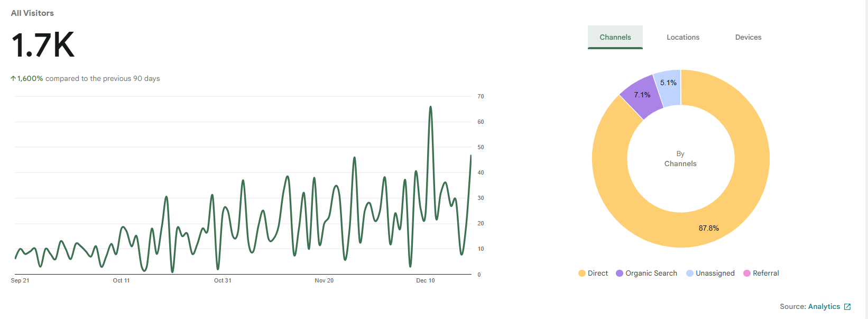
Task: Open the Locations tab
Action: (x=682, y=37)
